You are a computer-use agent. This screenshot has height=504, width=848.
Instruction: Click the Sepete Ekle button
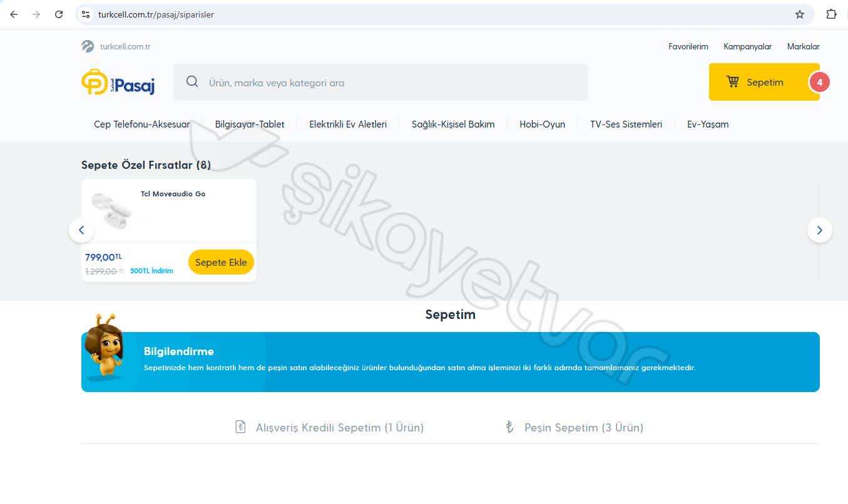pyautogui.click(x=221, y=262)
